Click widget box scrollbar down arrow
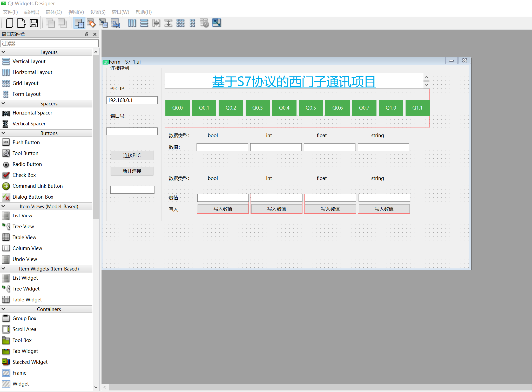Viewport: 532px width, 392px height. point(96,387)
